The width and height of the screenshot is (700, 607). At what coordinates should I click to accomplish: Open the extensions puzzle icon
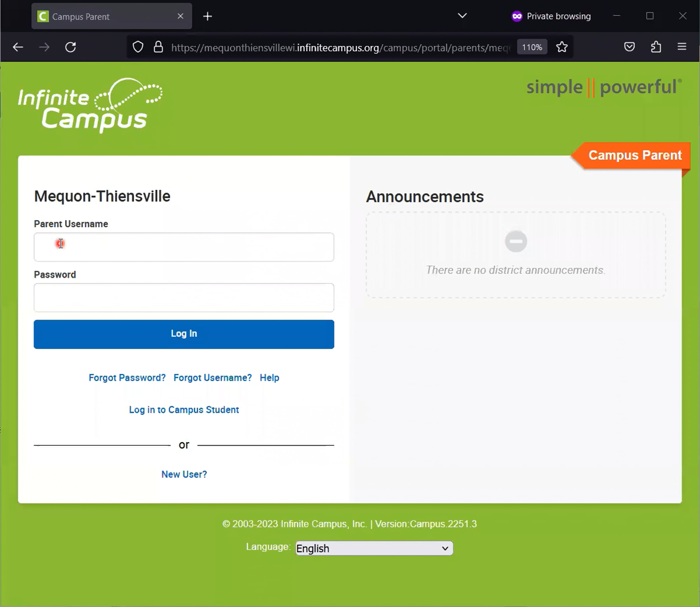(x=656, y=47)
